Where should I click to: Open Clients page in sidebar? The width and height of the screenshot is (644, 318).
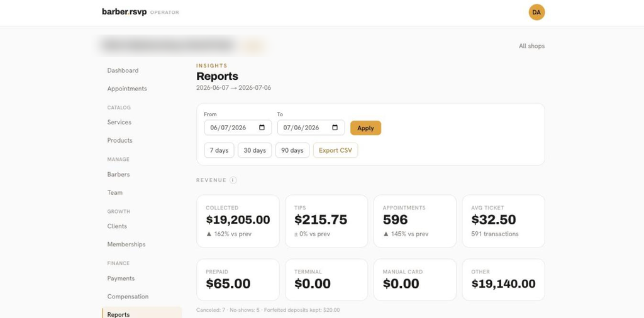pos(117,226)
